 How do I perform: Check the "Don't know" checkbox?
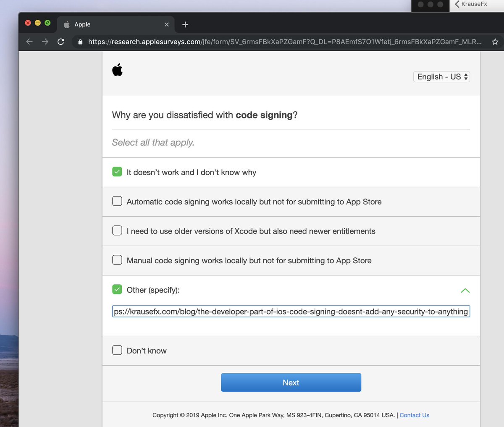pos(117,350)
